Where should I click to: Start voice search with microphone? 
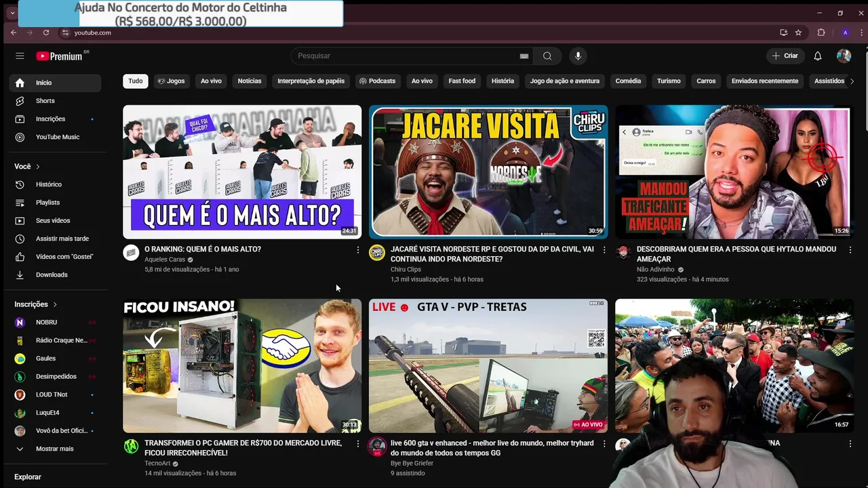tap(578, 56)
